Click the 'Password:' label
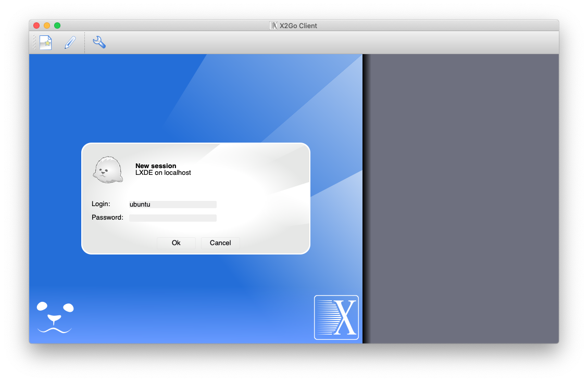Screen dimensions: 588x382 [x=107, y=218]
